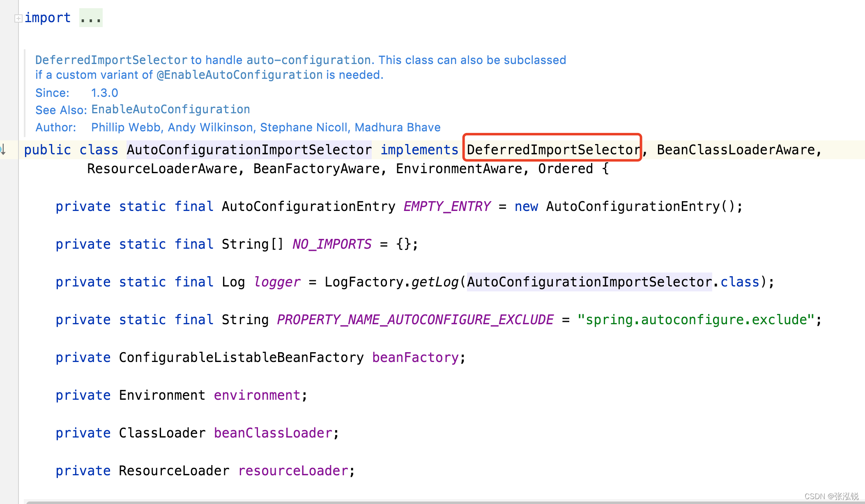Click BeanClassLoaderAware in the implements clause
865x504 pixels.
735,150
